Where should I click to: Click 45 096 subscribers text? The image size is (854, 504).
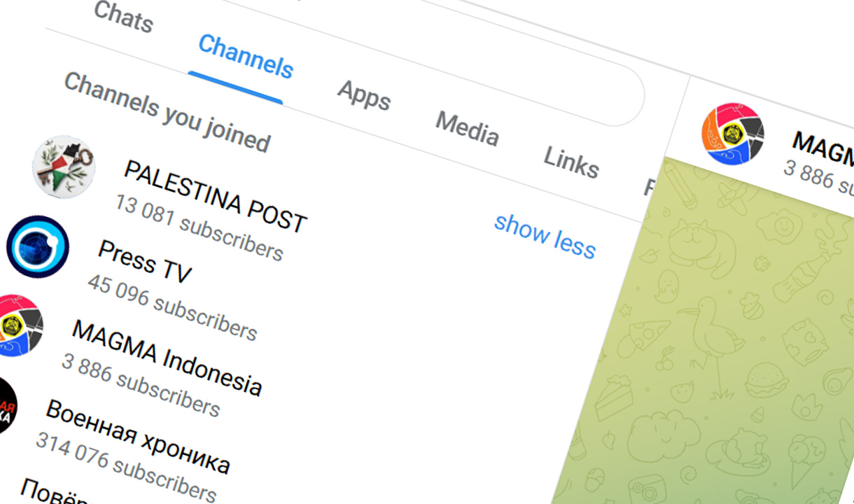(172, 307)
